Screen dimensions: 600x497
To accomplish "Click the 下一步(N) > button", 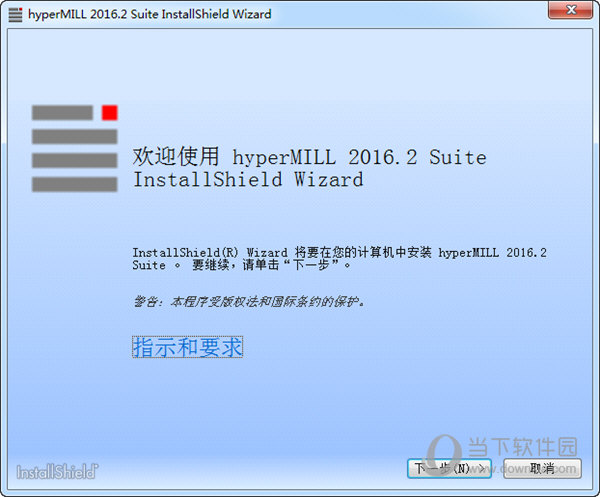I will (449, 468).
